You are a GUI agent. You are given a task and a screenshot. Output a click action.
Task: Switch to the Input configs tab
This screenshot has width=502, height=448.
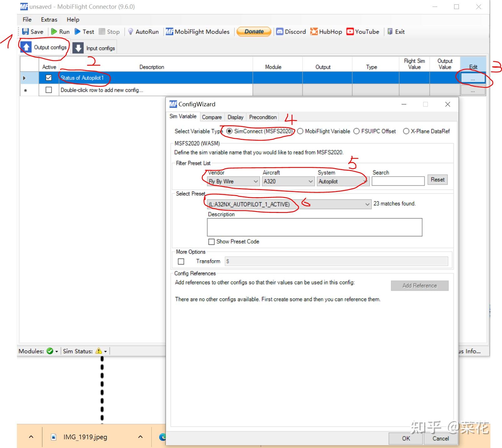point(94,48)
